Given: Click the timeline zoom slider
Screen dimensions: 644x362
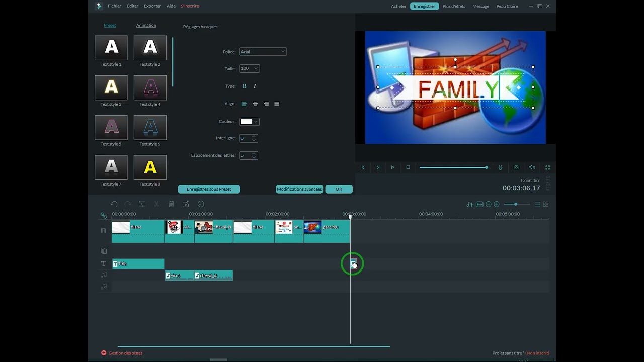Looking at the screenshot, I should 517,204.
